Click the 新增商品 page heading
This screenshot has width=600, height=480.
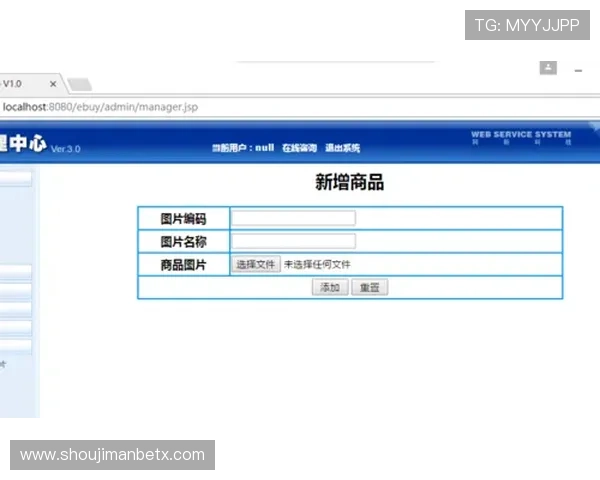tap(349, 182)
